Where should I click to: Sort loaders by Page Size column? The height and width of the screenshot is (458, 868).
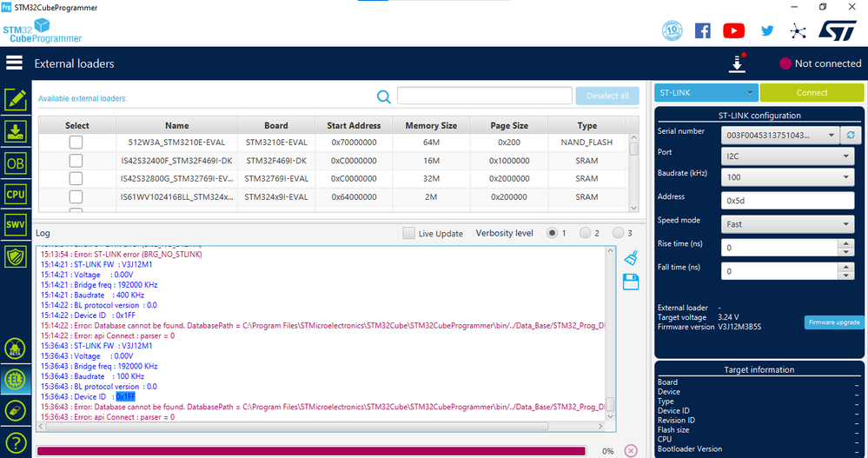pos(509,125)
